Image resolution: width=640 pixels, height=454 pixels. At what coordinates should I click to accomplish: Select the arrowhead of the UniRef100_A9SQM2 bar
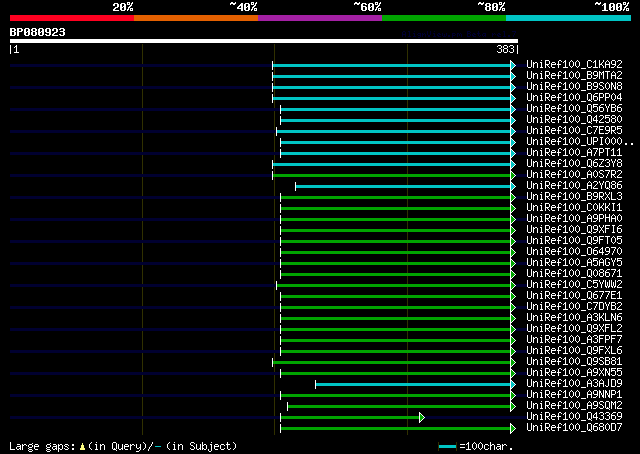(x=513, y=407)
